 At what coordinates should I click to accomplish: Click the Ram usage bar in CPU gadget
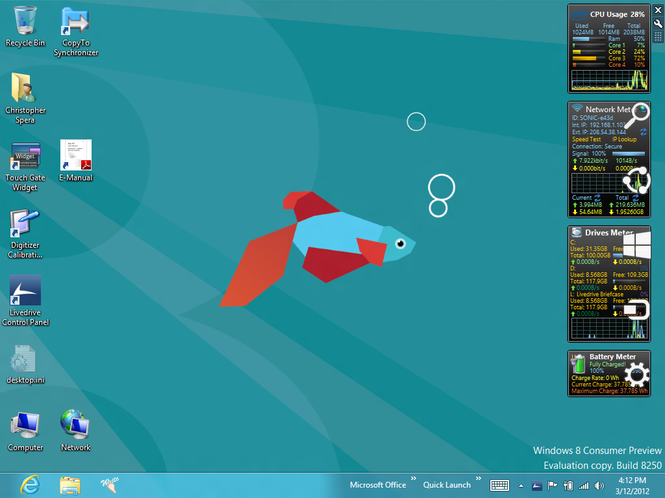pyautogui.click(x=588, y=39)
